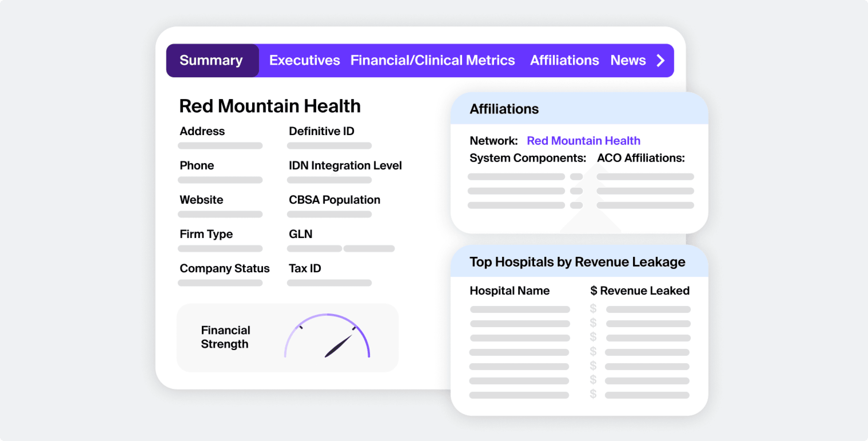
Task: Select the Network: label
Action: point(494,141)
